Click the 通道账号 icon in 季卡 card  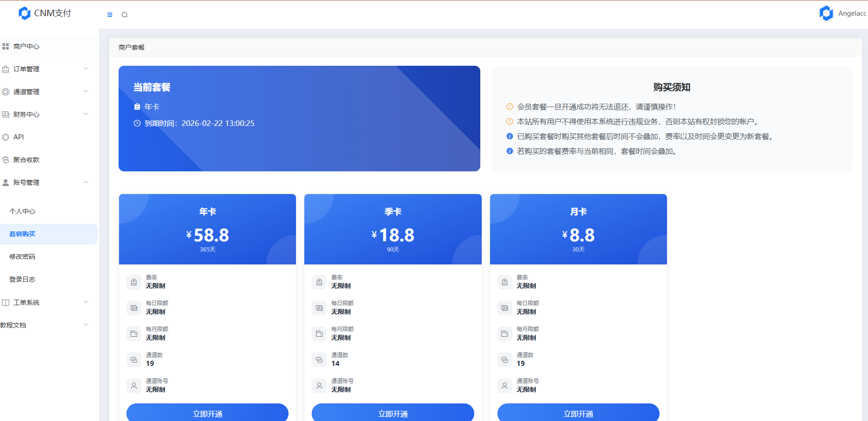coord(319,386)
